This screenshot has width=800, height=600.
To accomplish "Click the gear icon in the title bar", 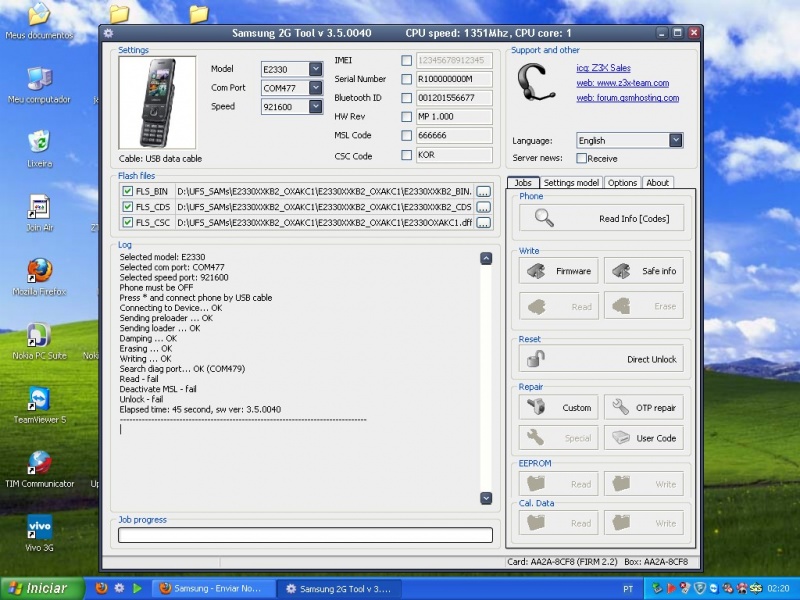I will (108, 33).
